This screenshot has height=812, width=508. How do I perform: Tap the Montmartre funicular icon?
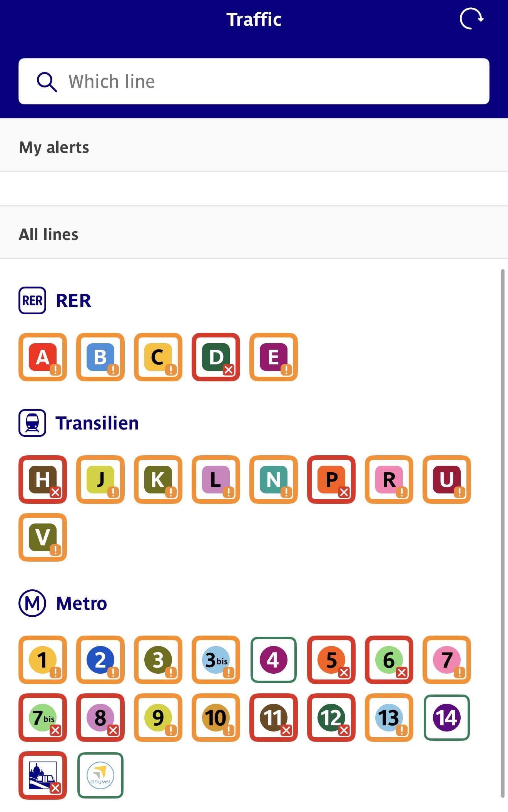click(43, 775)
